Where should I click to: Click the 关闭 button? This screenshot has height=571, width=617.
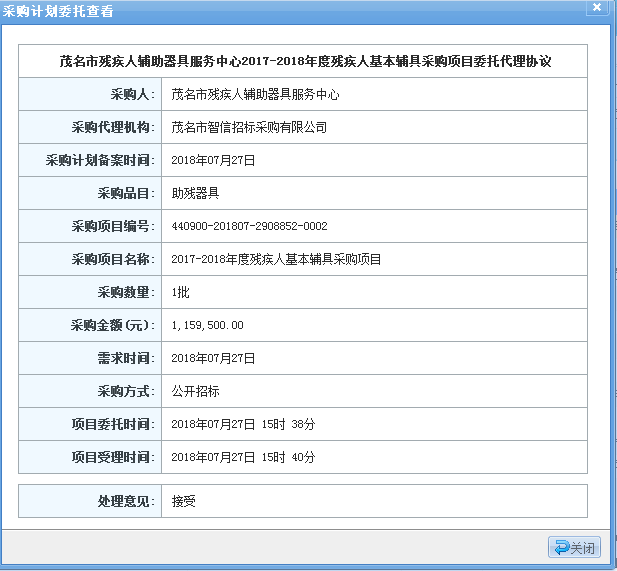[574, 547]
